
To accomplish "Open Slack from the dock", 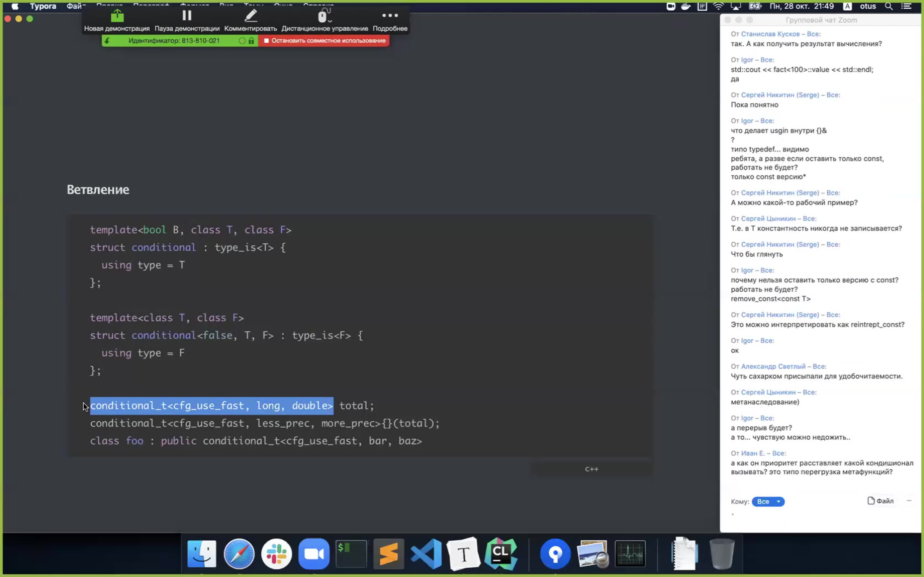I will [x=276, y=554].
